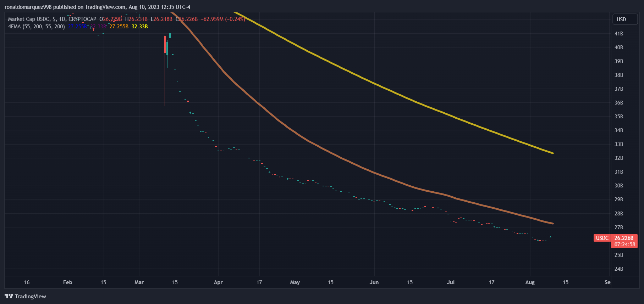Click the Jun label on time axis
Image resolution: width=644 pixels, height=304 pixels.
pos(374,282)
